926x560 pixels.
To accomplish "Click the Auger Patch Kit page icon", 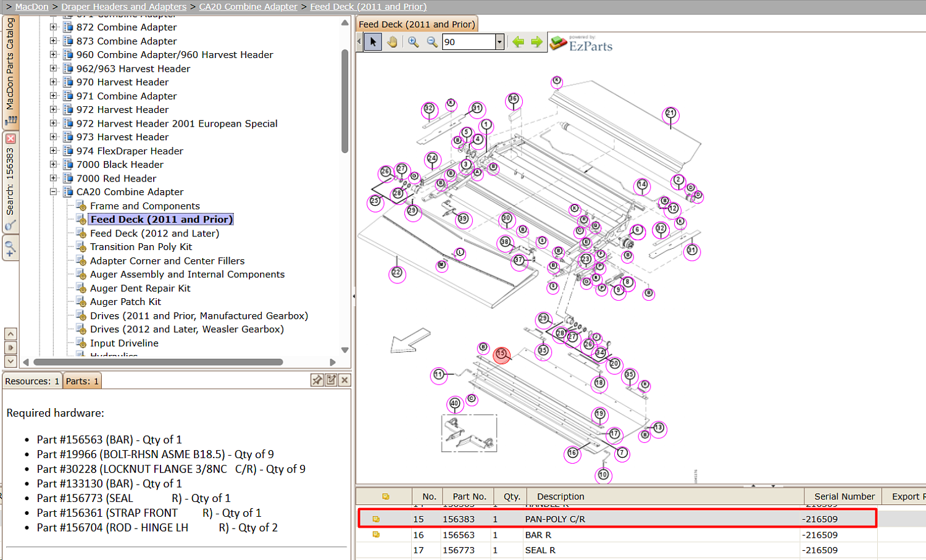I will [x=81, y=302].
